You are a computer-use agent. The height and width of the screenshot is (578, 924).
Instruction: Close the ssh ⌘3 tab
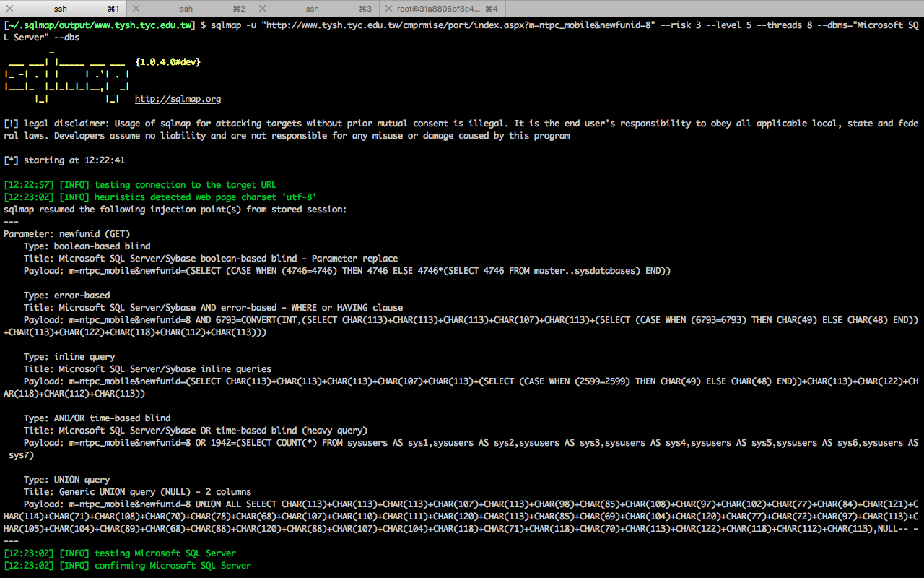263,9
